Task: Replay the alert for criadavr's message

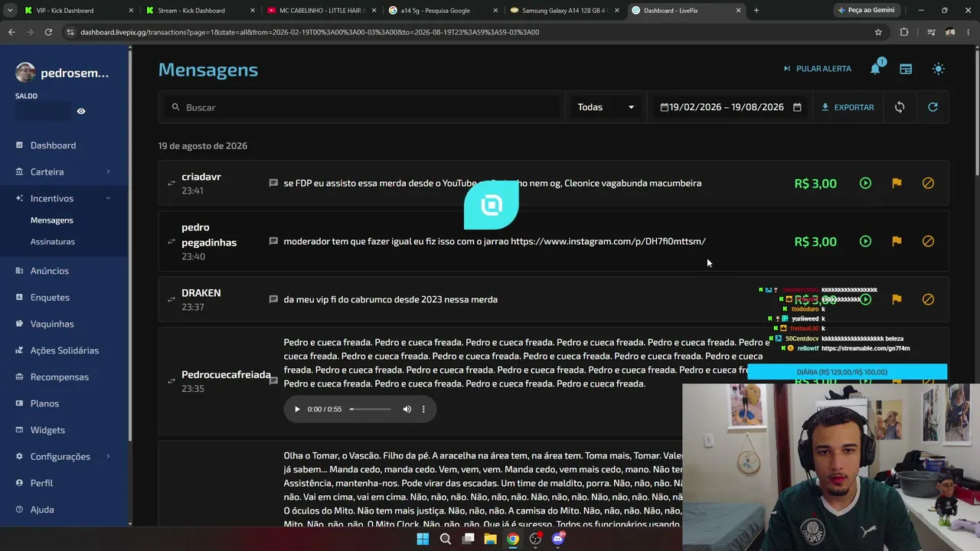Action: [865, 183]
